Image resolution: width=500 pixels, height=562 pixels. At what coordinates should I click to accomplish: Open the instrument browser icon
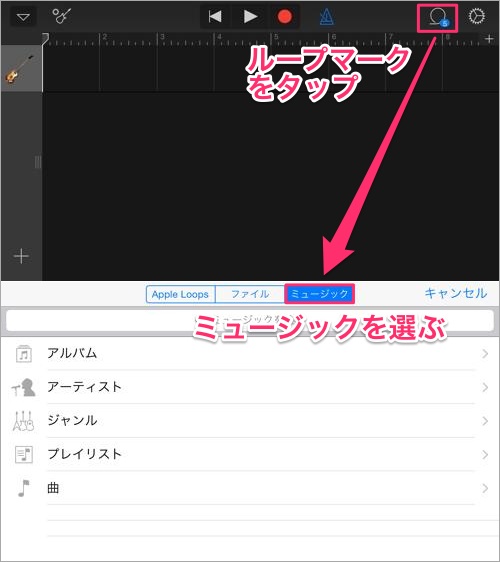[x=61, y=16]
